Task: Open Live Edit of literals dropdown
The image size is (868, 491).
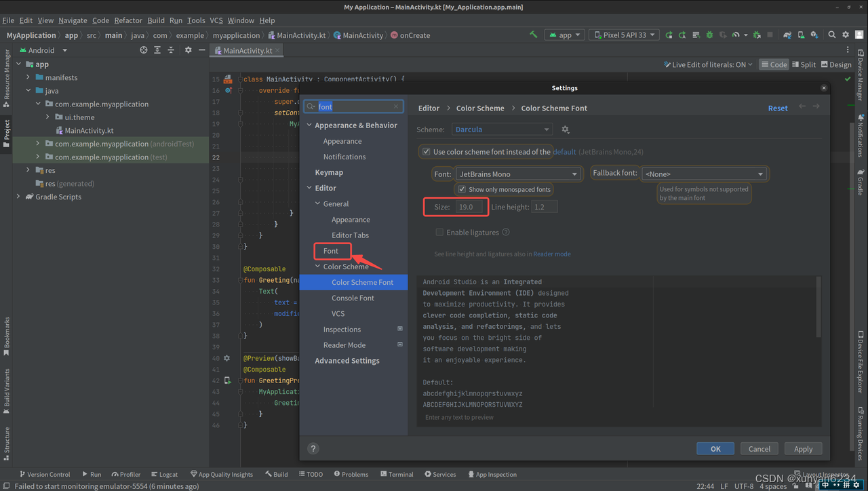Action: tap(708, 64)
